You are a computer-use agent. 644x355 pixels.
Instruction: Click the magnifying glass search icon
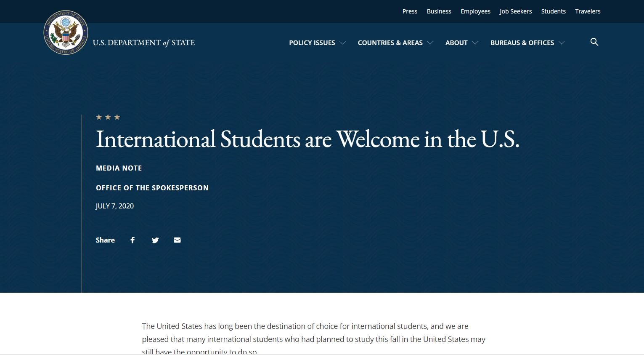point(594,42)
